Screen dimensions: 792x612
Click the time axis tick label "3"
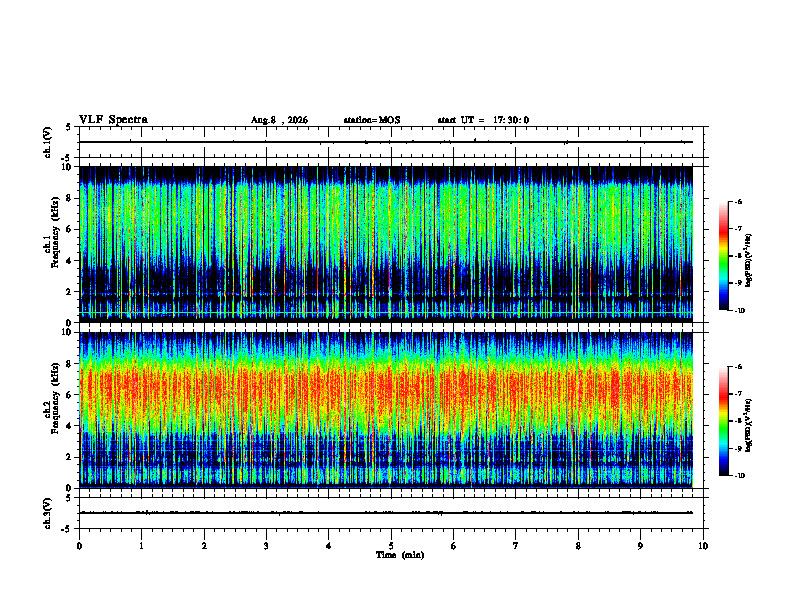tap(266, 546)
